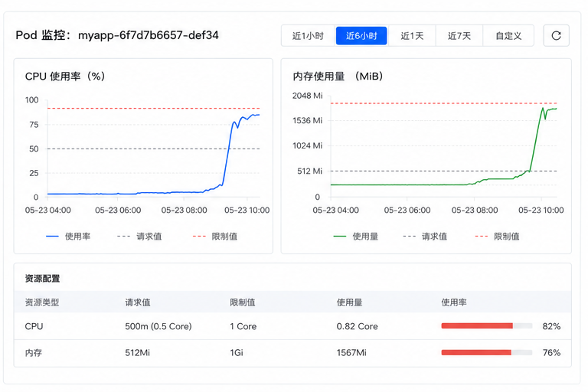The width and height of the screenshot is (588, 392).
Task: Click the 使用率 column header
Action: pyautogui.click(x=454, y=302)
